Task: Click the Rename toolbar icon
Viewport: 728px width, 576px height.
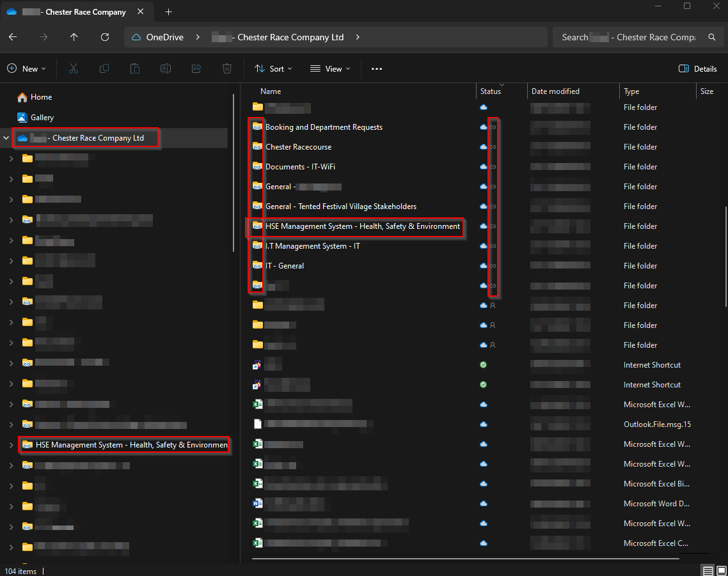Action: (165, 68)
